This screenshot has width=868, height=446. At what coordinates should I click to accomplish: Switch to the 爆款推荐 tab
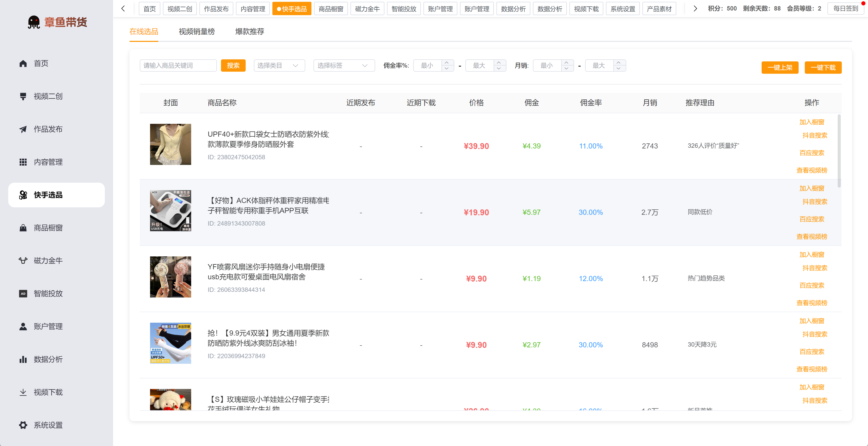250,32
